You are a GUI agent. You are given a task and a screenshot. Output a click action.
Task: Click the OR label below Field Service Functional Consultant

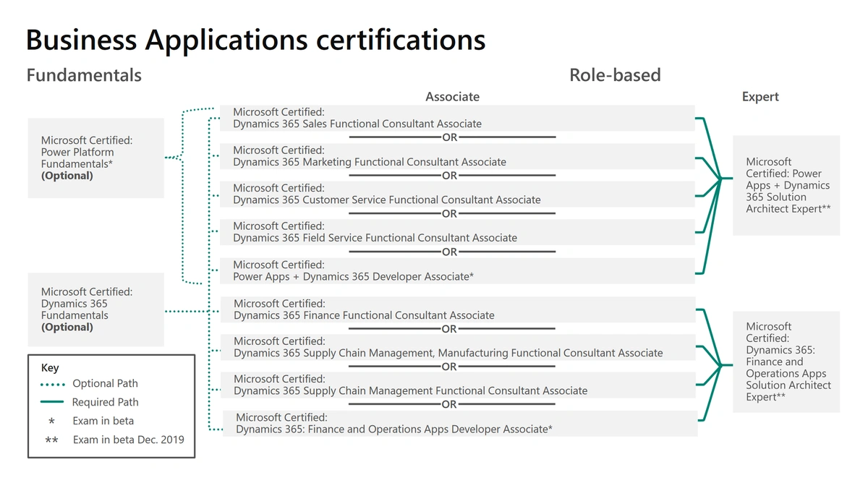click(450, 252)
